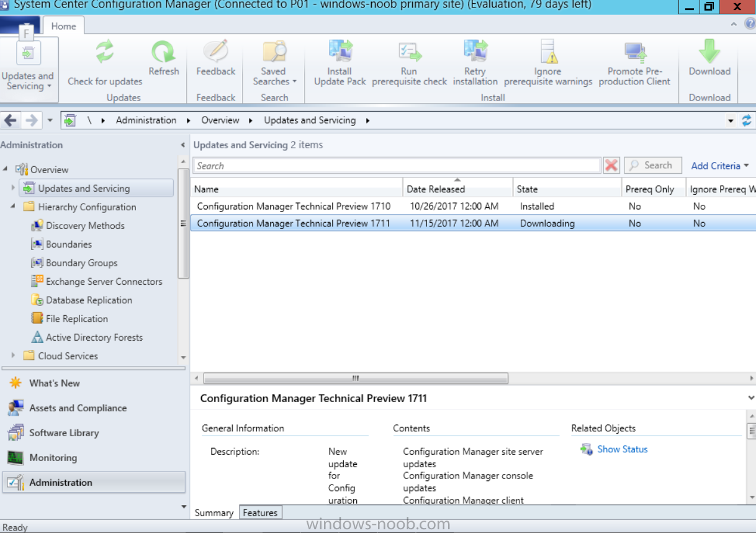Screen dimensions: 756x533
Task: Collapse the Hierarchy Configuration tree node
Action: pyautogui.click(x=13, y=207)
